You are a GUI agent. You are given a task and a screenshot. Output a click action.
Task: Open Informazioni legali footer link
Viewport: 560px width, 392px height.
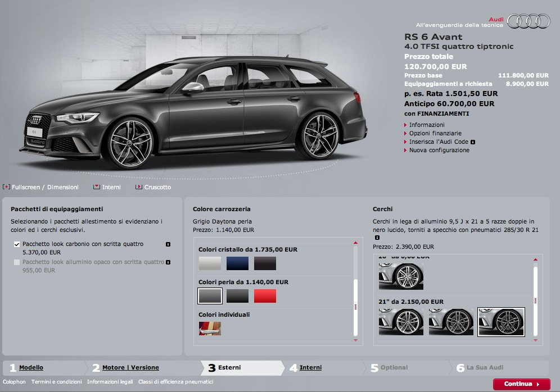110,382
